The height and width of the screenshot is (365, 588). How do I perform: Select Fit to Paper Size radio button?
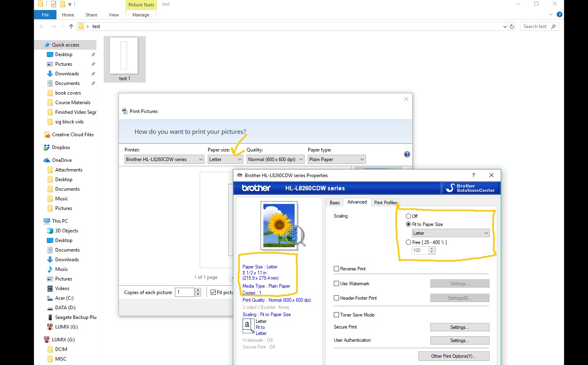[408, 224]
